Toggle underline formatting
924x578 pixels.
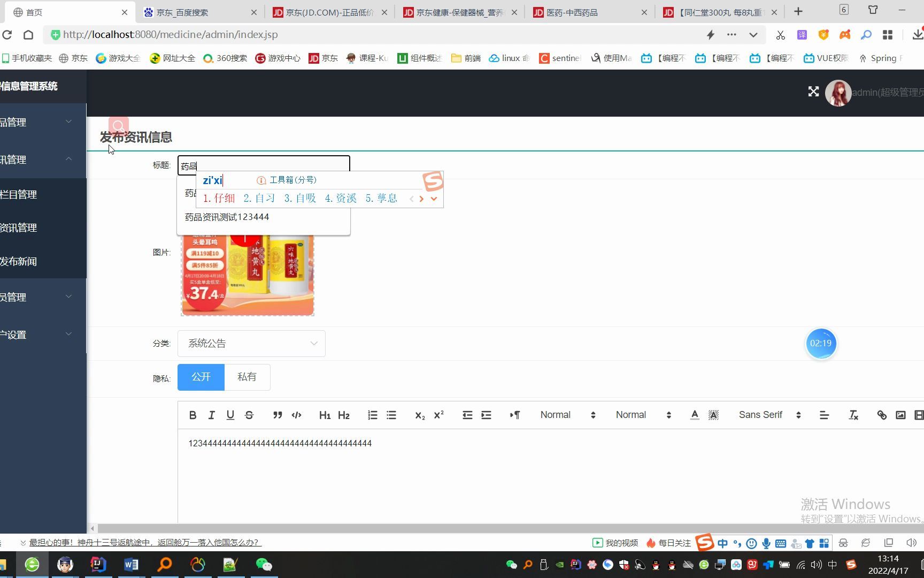pyautogui.click(x=230, y=415)
